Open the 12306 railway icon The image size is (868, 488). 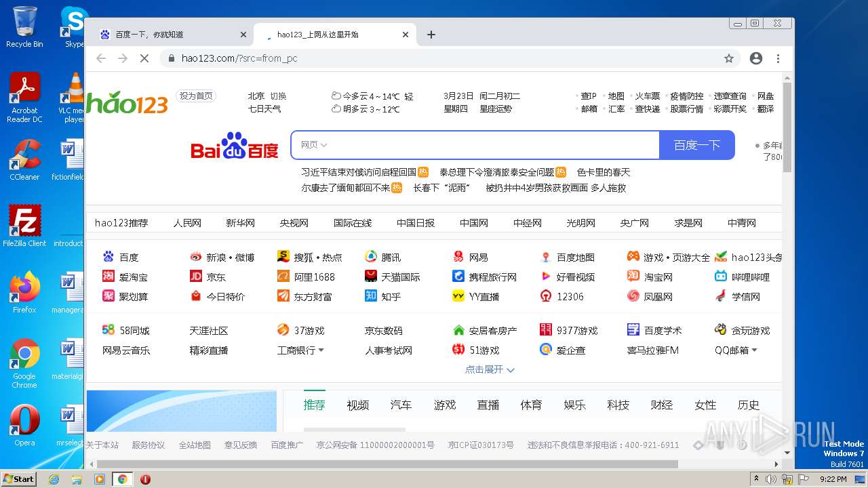click(546, 296)
